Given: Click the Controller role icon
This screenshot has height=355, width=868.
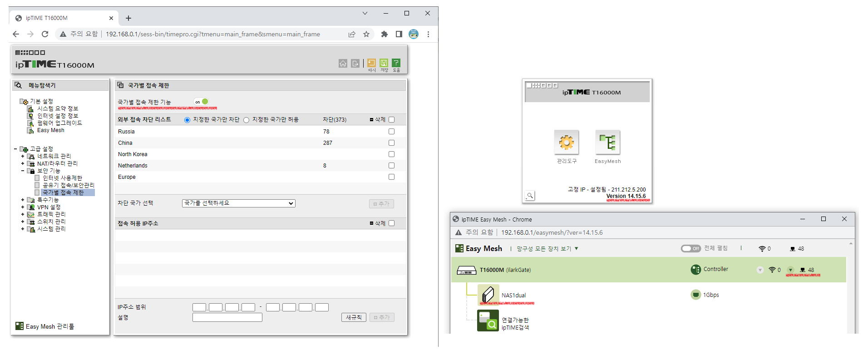Looking at the screenshot, I should point(695,270).
